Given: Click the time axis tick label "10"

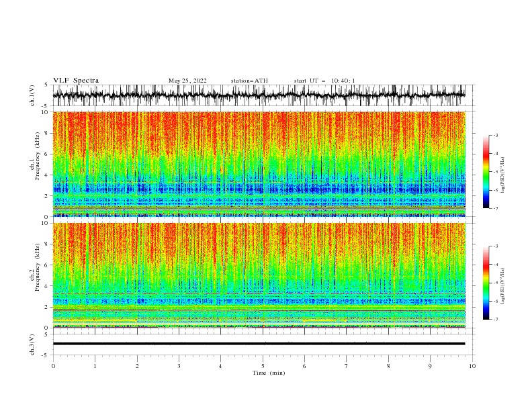Looking at the screenshot, I should click(x=472, y=366).
